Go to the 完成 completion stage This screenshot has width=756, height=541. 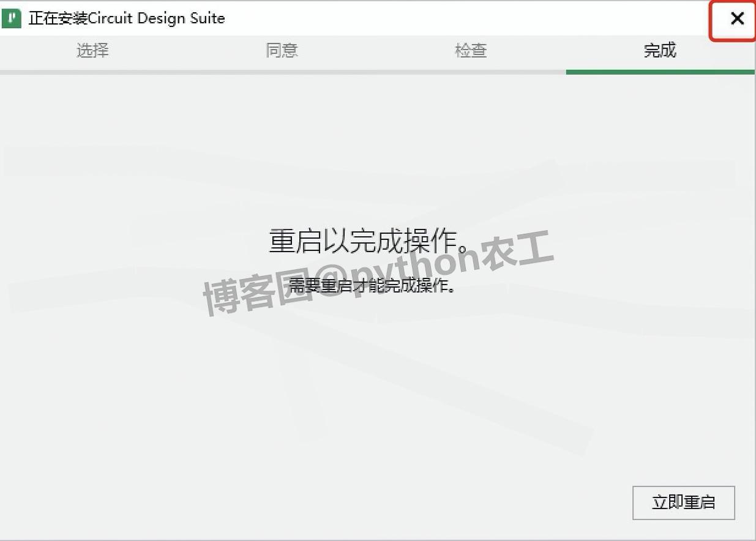[660, 51]
